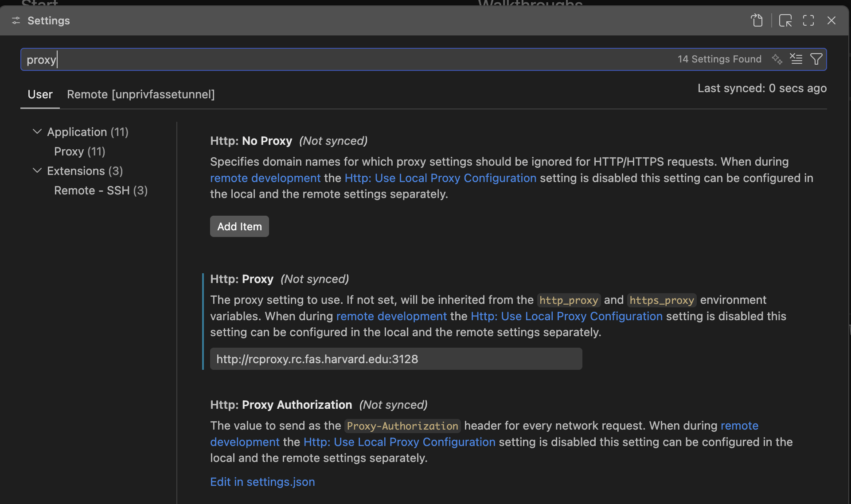Collapse the Extensions (3) tree section

click(x=37, y=171)
